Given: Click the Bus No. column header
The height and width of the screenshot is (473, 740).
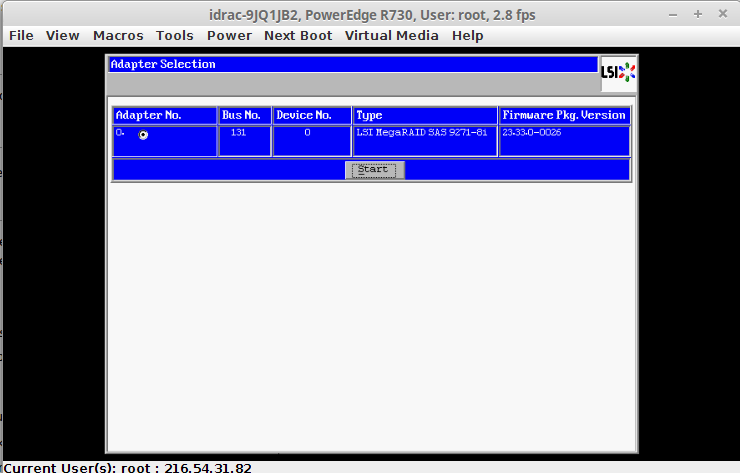Looking at the screenshot, I should 245,115.
